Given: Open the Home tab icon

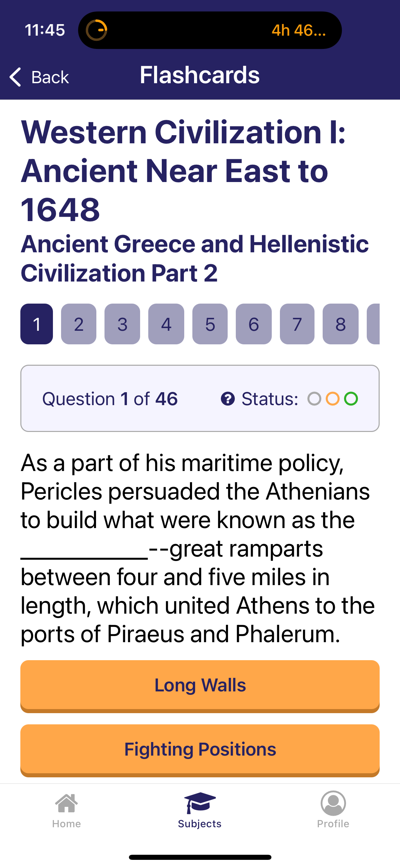Looking at the screenshot, I should pyautogui.click(x=66, y=803).
